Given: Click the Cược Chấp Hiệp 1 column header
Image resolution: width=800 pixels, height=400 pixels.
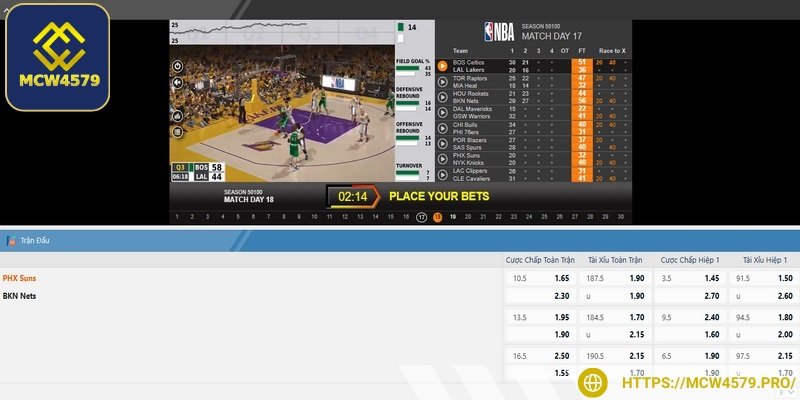Looking at the screenshot, I should point(690,260).
